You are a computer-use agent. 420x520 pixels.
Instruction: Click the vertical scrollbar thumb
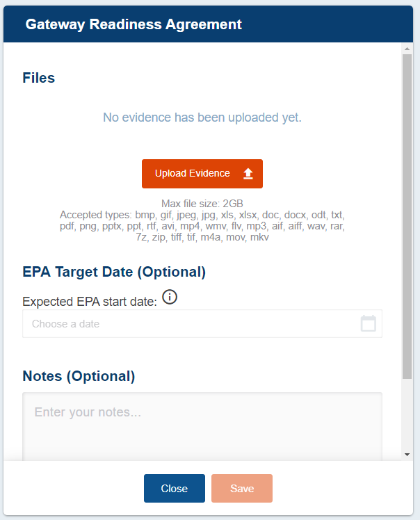tap(407, 209)
